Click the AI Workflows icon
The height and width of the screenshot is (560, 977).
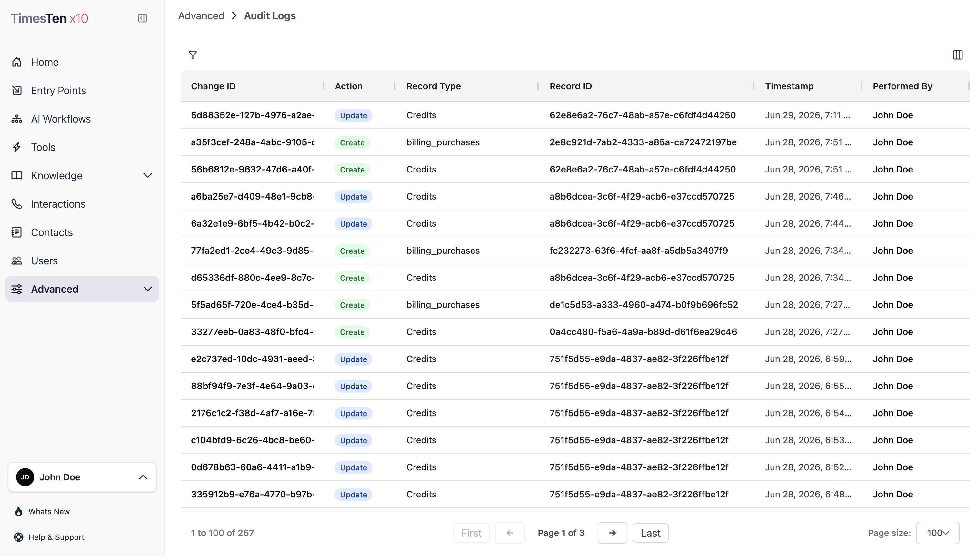pyautogui.click(x=16, y=119)
